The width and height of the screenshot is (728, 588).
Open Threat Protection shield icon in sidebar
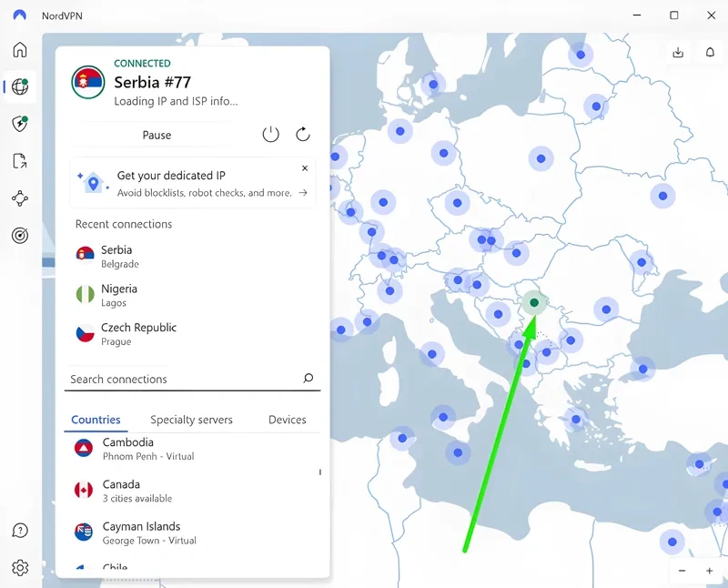coord(20,124)
